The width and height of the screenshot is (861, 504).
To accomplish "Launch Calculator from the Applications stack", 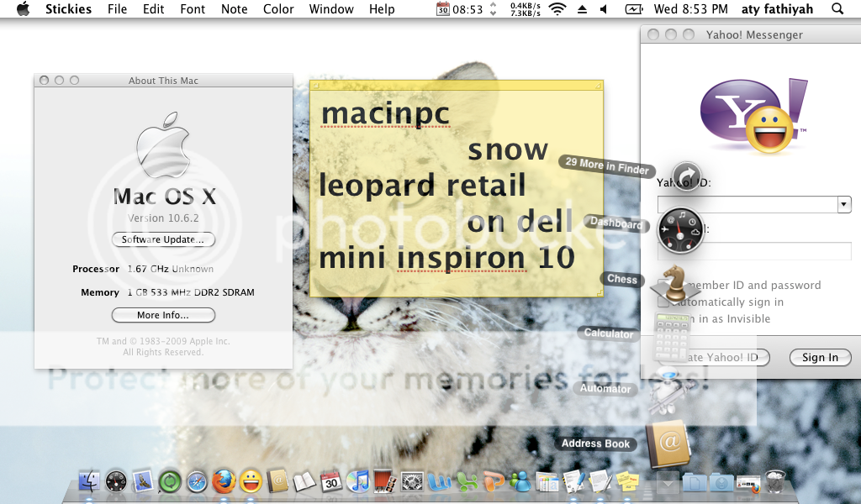I will 673,336.
